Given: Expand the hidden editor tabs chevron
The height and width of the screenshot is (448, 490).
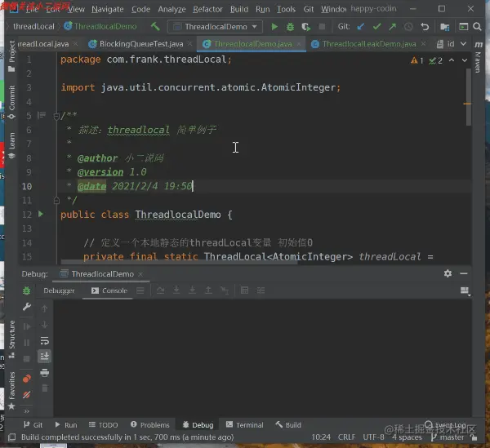Looking at the screenshot, I should tap(463, 44).
